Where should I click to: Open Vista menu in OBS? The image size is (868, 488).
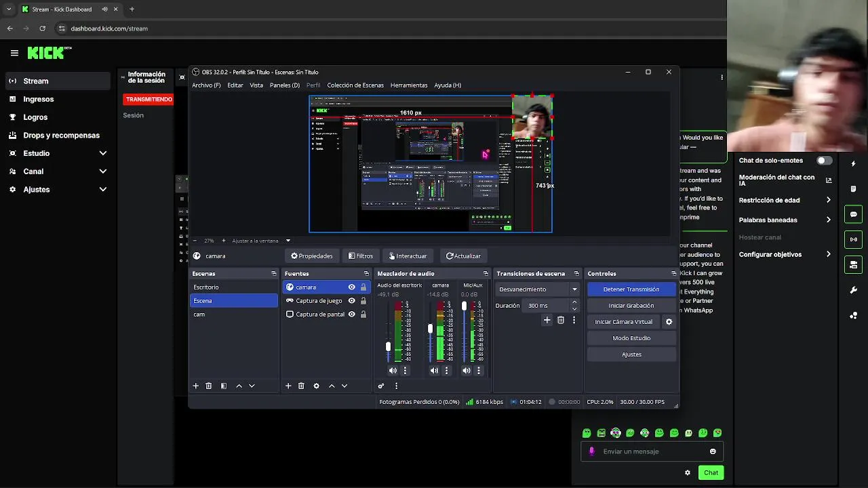pos(256,85)
